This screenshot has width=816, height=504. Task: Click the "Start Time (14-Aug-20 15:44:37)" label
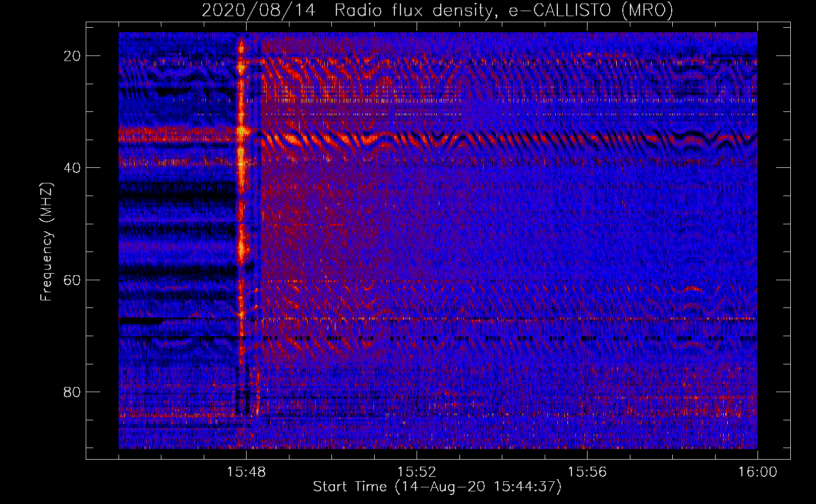(437, 487)
